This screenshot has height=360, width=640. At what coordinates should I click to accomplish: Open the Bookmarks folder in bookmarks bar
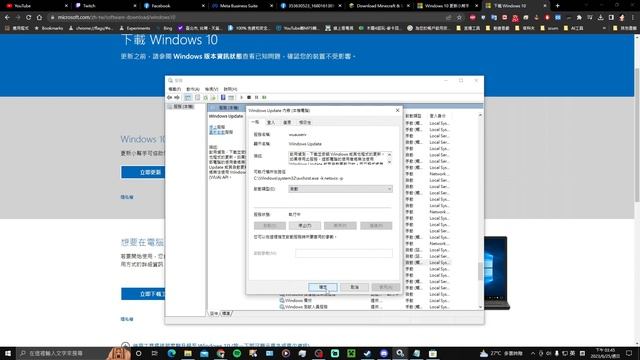click(49, 28)
